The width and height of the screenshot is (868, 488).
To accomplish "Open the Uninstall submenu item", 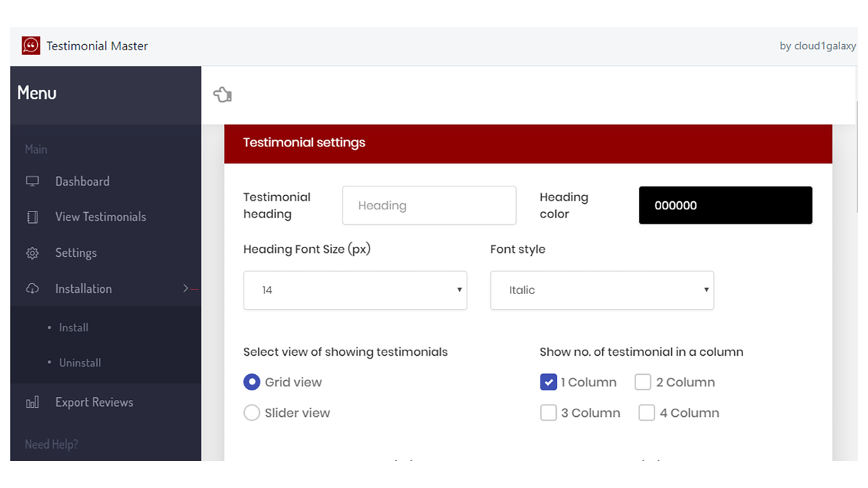I will pos(80,363).
